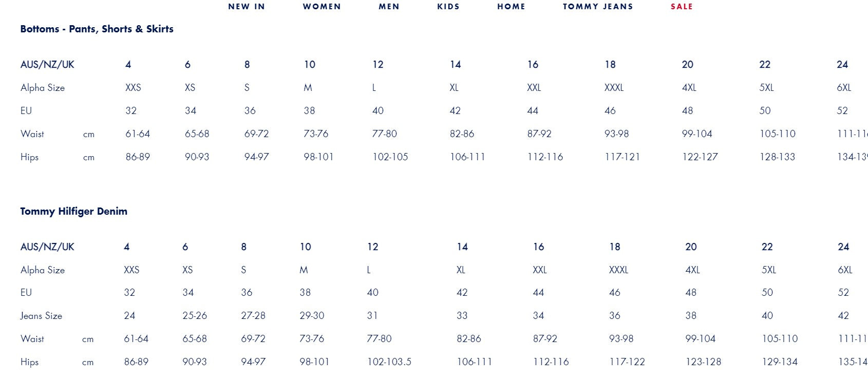Select the KIDS navigation item
868x378 pixels.
448,7
